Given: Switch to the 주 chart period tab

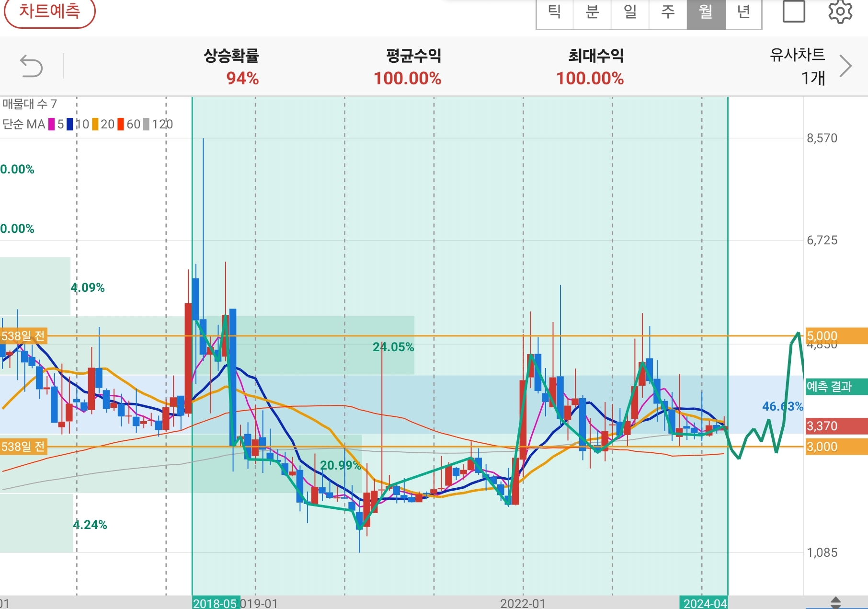Looking at the screenshot, I should point(668,13).
